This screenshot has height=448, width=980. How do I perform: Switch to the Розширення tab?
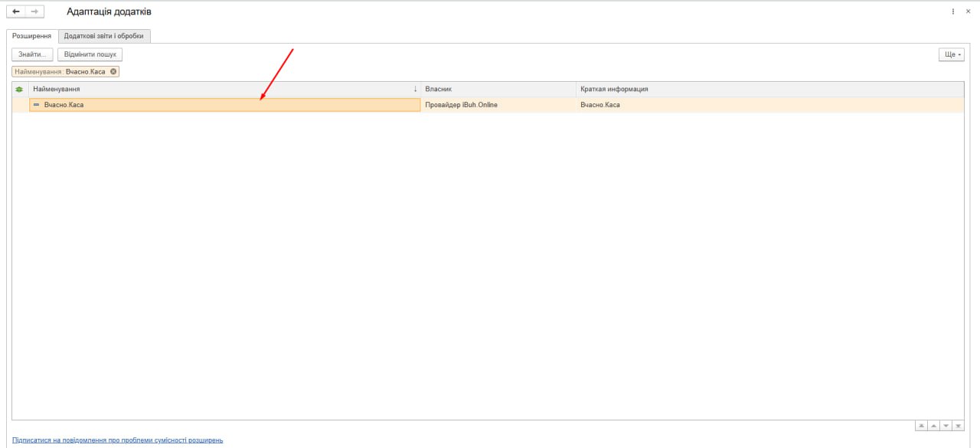click(x=32, y=36)
